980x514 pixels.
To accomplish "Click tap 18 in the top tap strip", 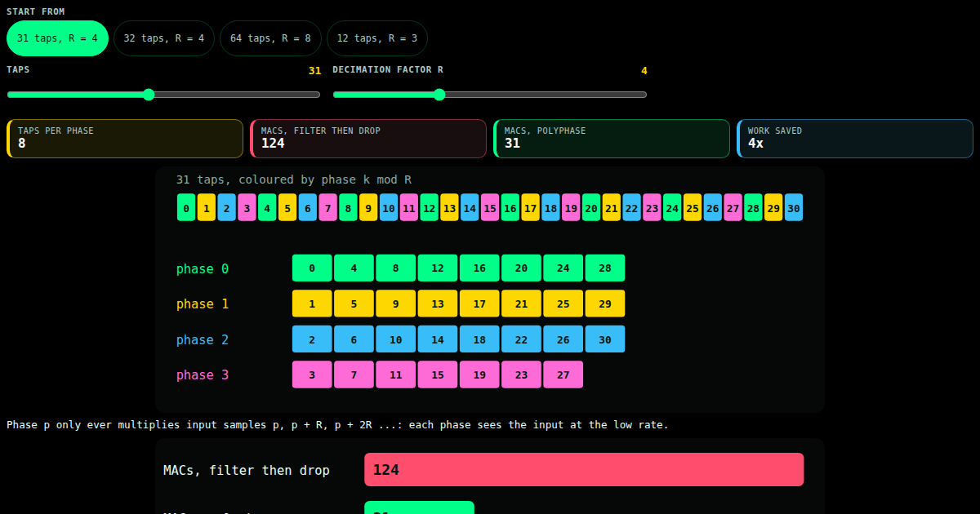I will tap(550, 207).
